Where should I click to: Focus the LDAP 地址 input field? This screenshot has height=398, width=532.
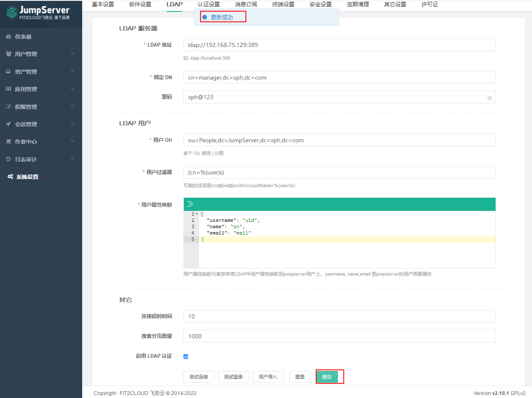[339, 45]
